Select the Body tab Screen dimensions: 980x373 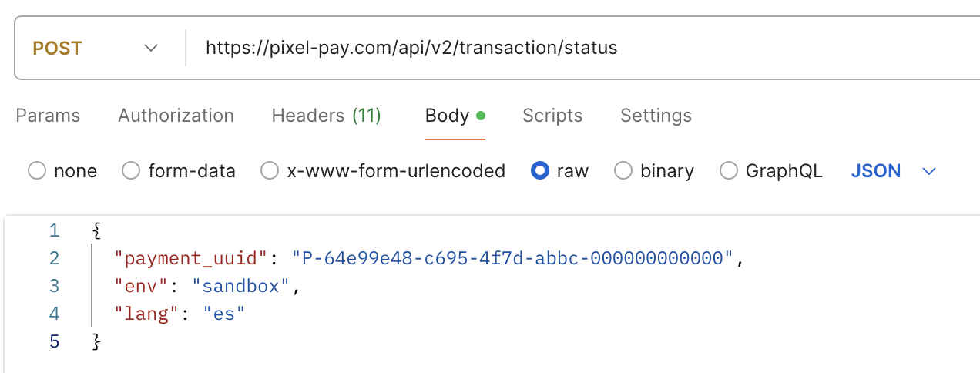[448, 116]
